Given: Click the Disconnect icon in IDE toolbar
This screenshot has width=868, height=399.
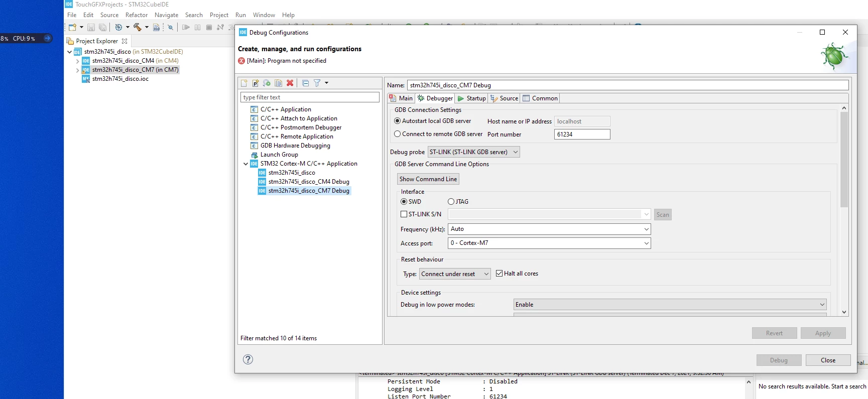Looking at the screenshot, I should coord(220,27).
